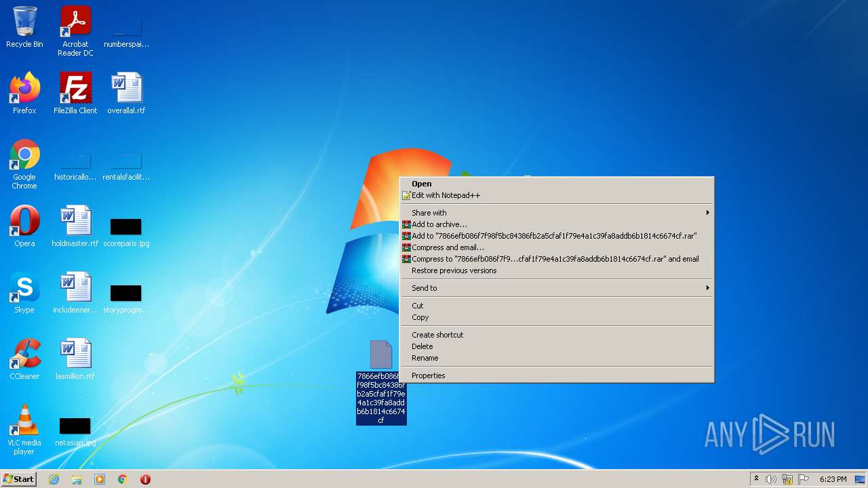Open Properties from the context menu
Screen dimensions: 868x488
coord(557,375)
